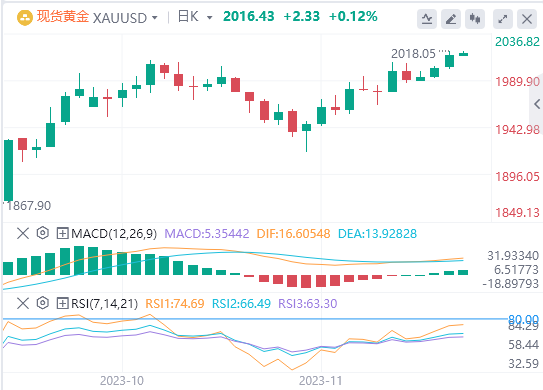Screen dimensions: 543x390
Task: Switch the candlestick chart type icon
Action: coord(475,19)
